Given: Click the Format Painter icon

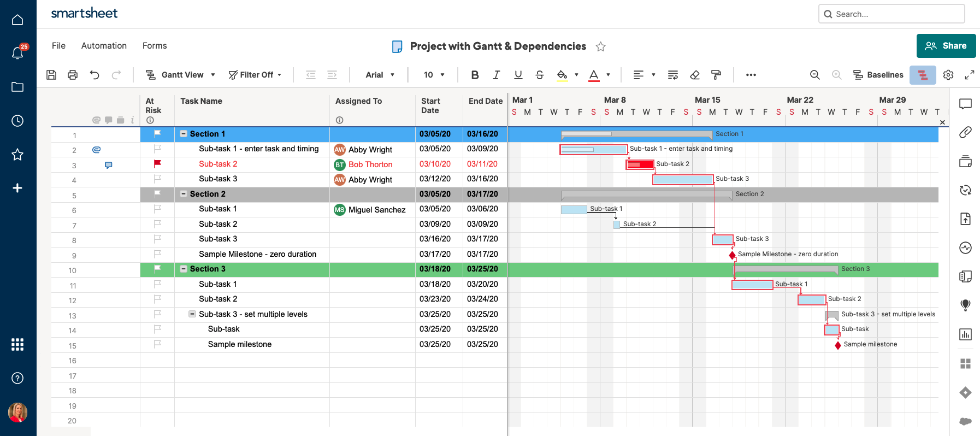Looking at the screenshot, I should click(716, 75).
